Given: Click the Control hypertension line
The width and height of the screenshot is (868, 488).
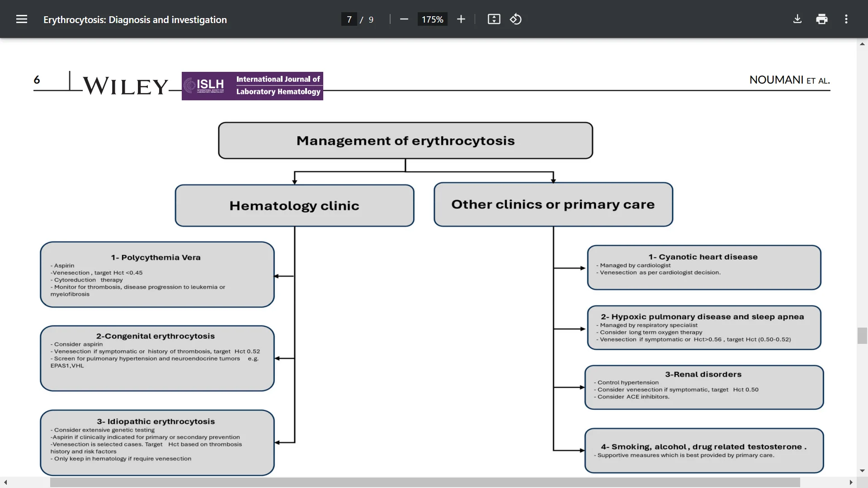Looking at the screenshot, I should click(626, 383).
